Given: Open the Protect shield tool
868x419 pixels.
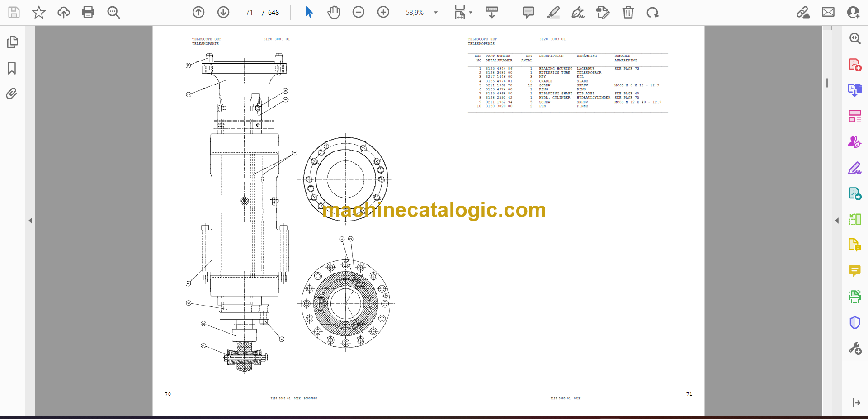Looking at the screenshot, I should pos(855,323).
